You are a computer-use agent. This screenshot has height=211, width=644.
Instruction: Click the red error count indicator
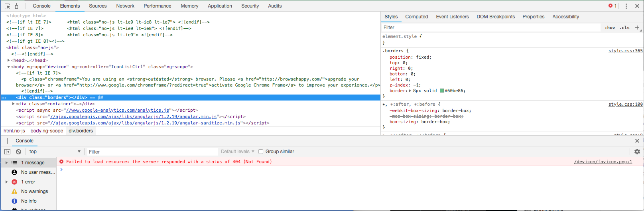pos(612,6)
